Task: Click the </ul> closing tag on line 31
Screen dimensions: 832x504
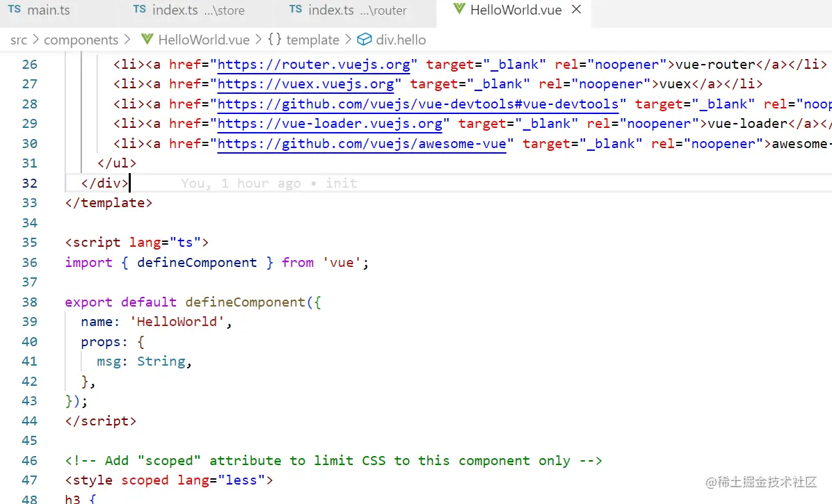Action: coord(117,163)
